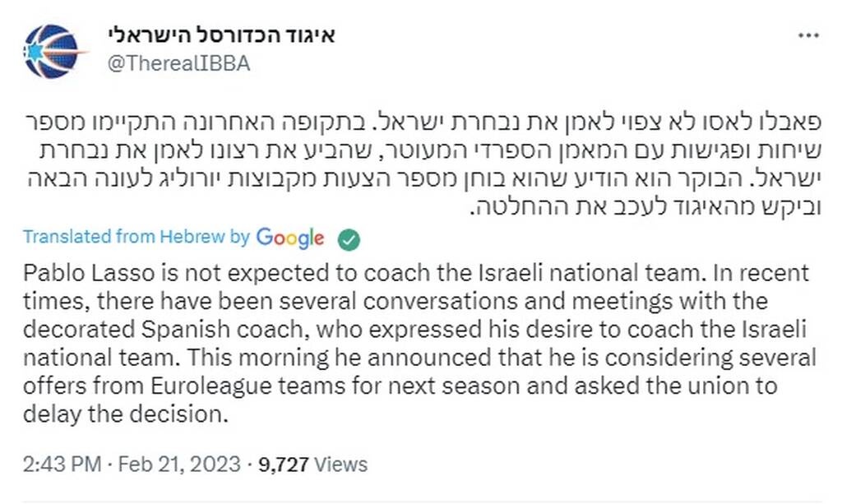Click the Hebrew account display name
Image resolution: width=842 pixels, height=504 pixels.
click(x=222, y=35)
